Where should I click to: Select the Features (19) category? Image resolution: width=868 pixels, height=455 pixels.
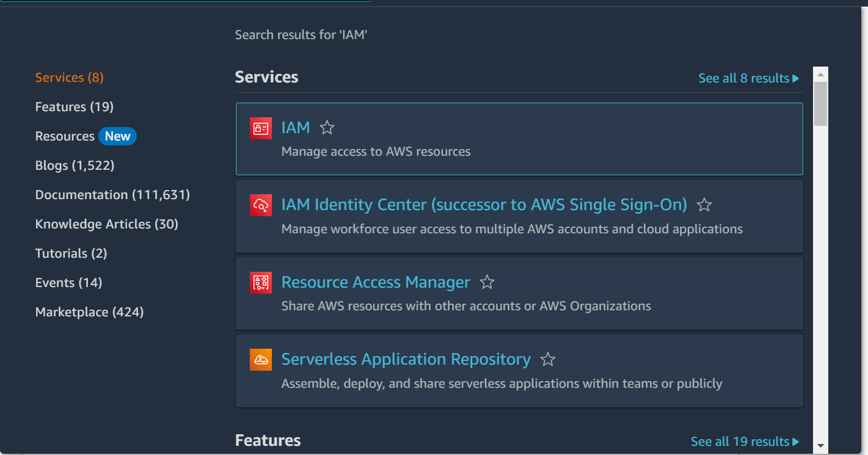[x=75, y=107]
